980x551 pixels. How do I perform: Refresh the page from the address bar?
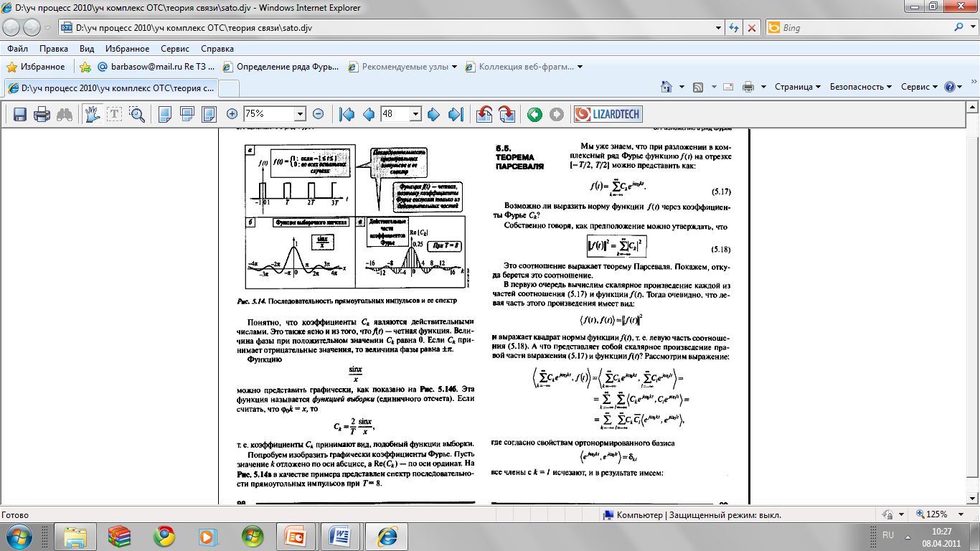(x=735, y=28)
